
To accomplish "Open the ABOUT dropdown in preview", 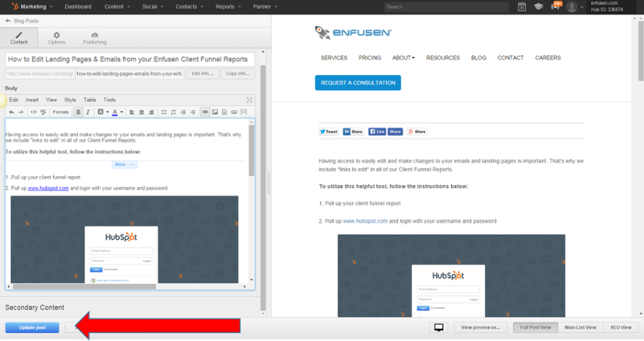I will point(403,58).
